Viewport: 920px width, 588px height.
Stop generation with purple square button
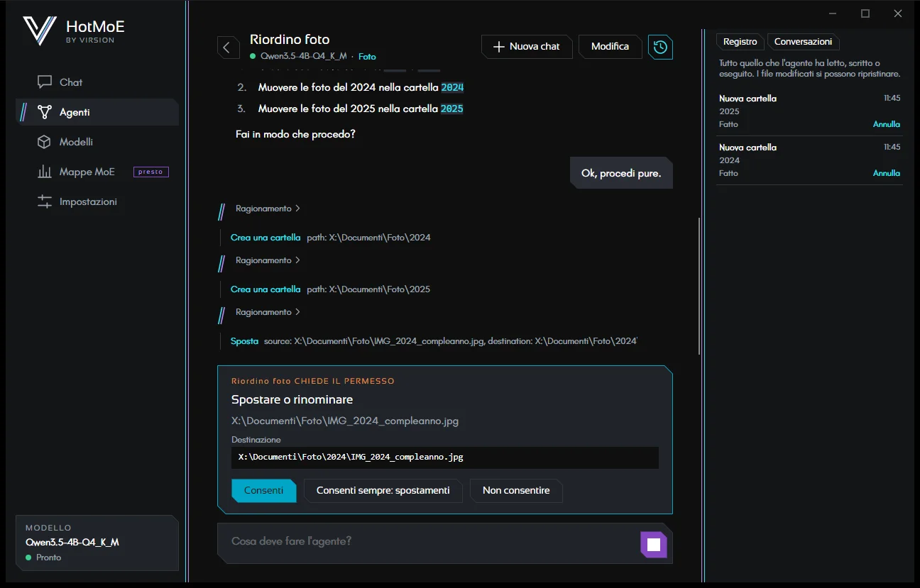[654, 545]
